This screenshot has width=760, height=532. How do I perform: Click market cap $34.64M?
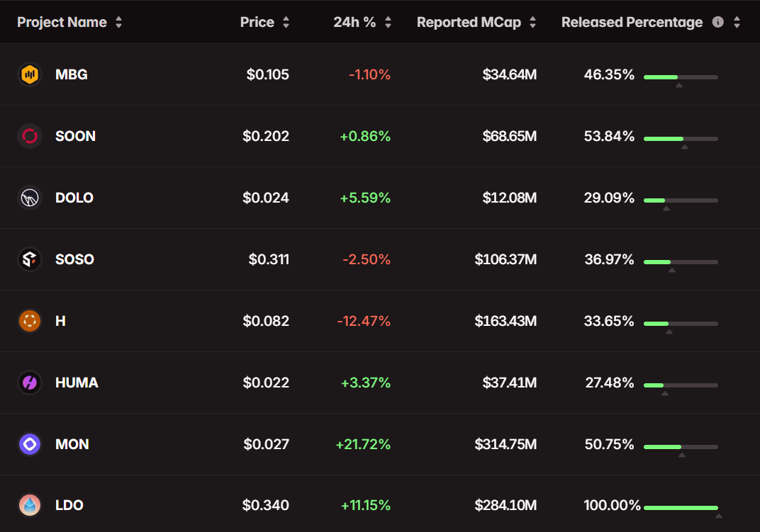pos(510,74)
